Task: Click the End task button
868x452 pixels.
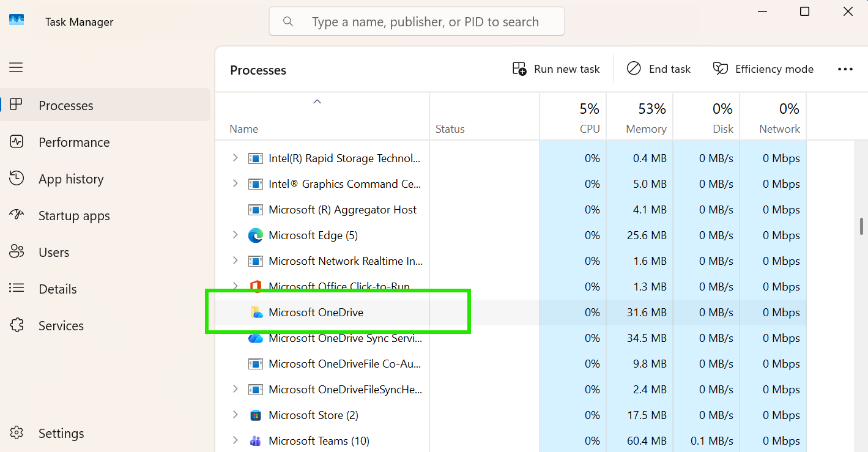Action: pos(659,69)
